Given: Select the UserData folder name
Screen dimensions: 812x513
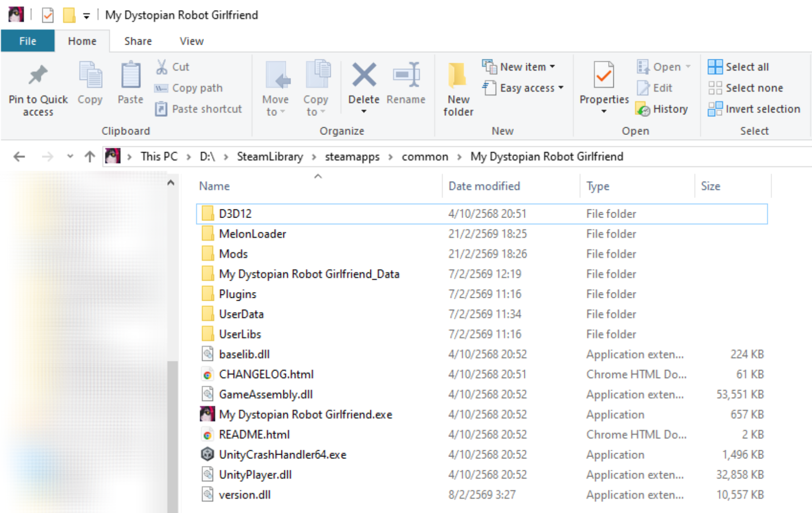Looking at the screenshot, I should [x=242, y=314].
